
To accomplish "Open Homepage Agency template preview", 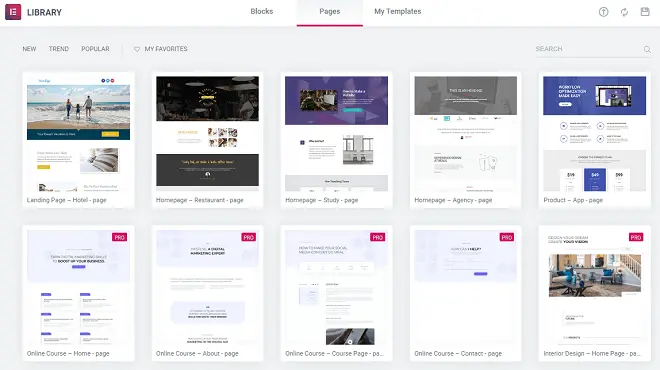I will 466,134.
